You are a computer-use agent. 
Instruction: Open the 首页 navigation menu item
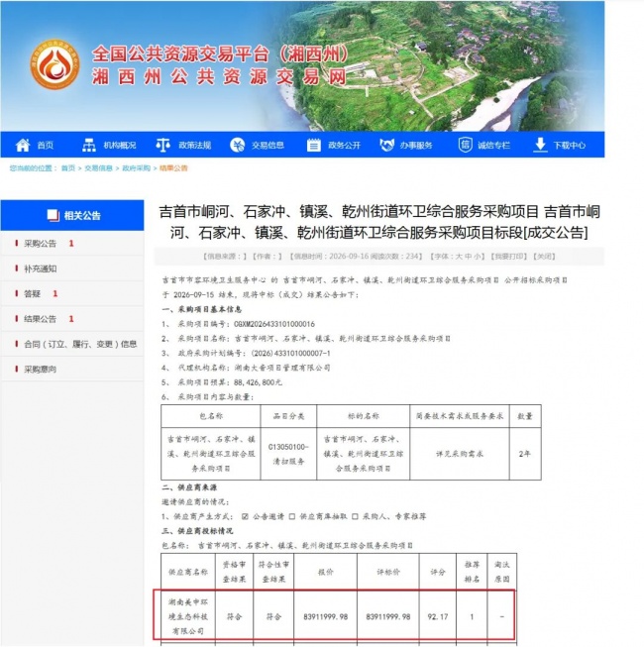(46, 146)
